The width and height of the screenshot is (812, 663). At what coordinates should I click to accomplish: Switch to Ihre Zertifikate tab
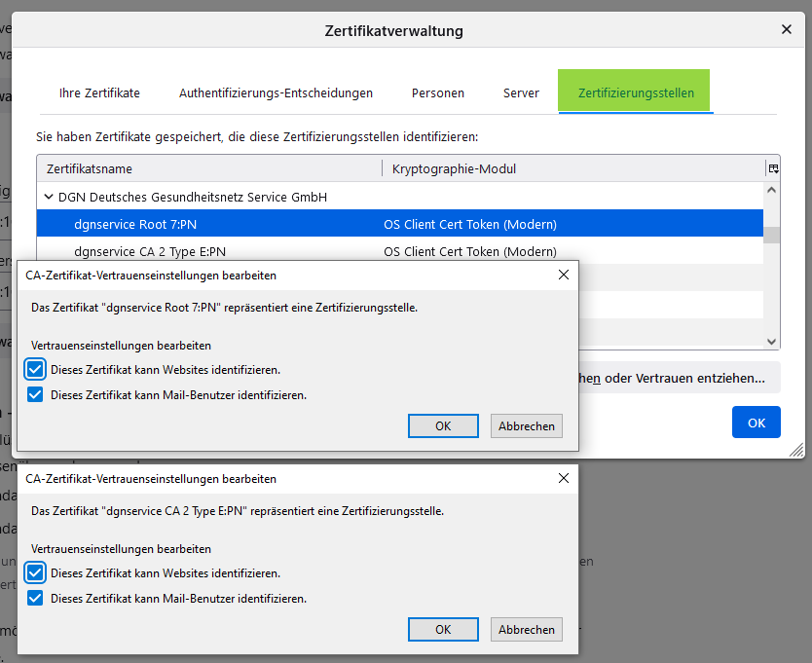[x=99, y=92]
